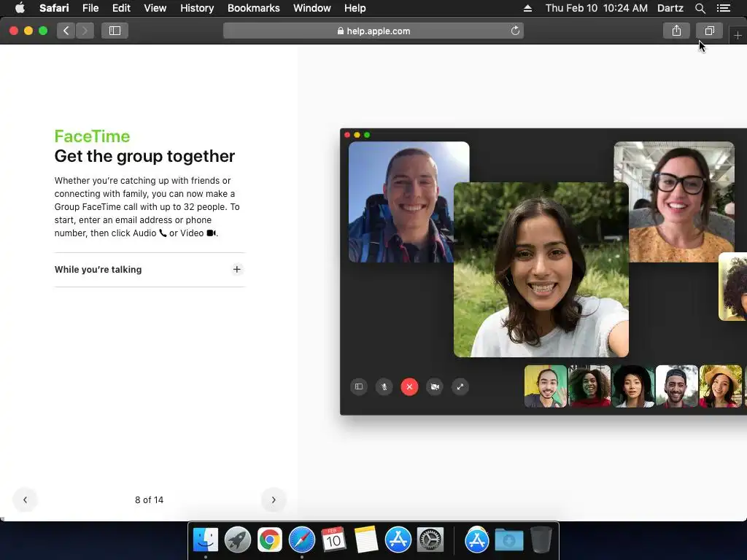Viewport: 747px width, 560px height.
Task: Open the Applications folder in Dock
Action: coord(477,540)
